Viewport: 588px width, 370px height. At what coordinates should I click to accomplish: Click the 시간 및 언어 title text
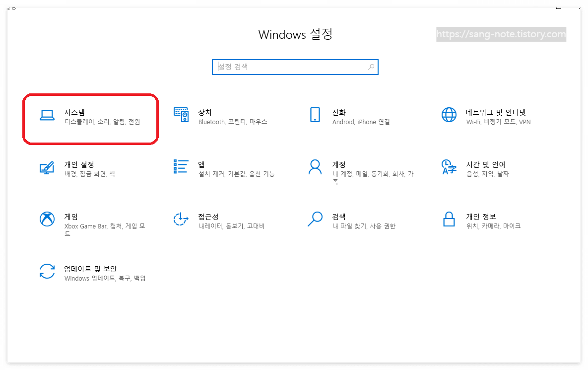[x=486, y=164]
